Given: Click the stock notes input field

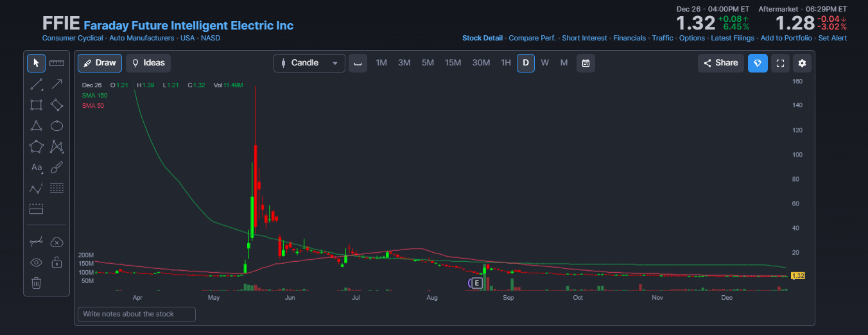Looking at the screenshot, I should coord(137,314).
